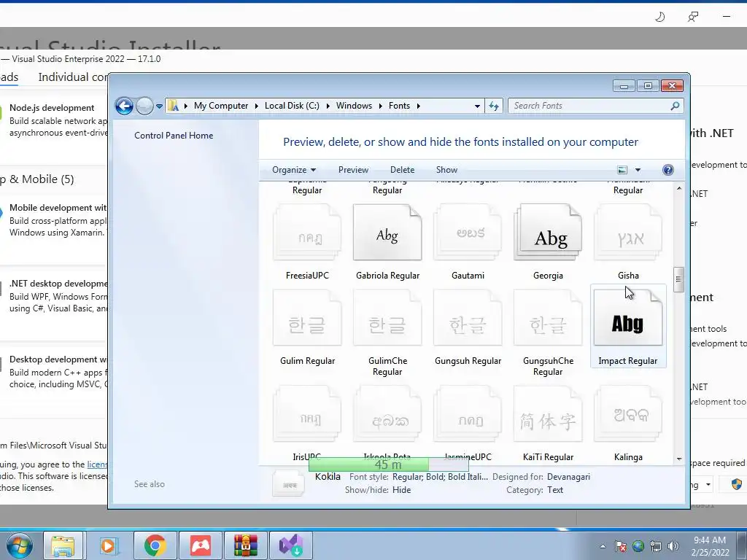The height and width of the screenshot is (560, 747).
Task: Open the clock showing 9:44 AM
Action: pyautogui.click(x=710, y=546)
